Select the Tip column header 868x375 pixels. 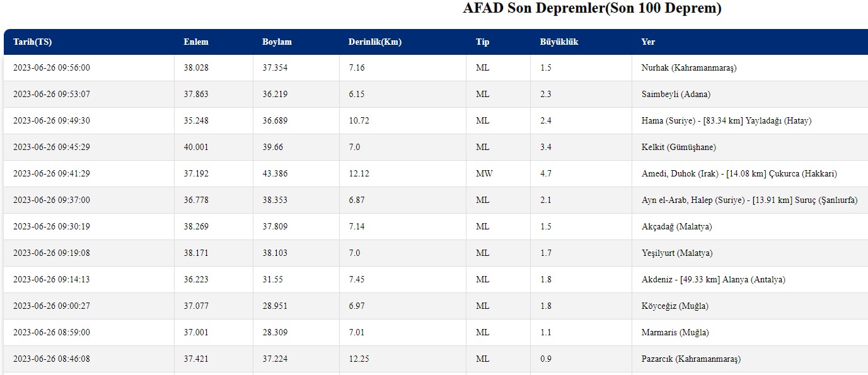482,42
